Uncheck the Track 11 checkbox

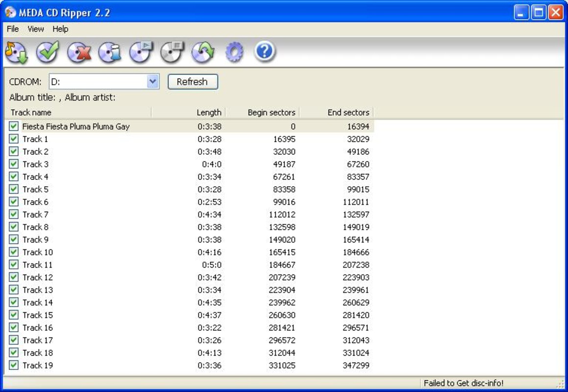[x=14, y=265]
